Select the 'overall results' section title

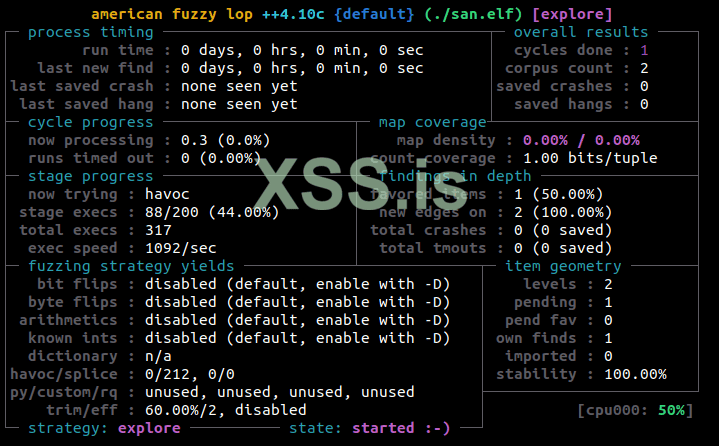[581, 33]
